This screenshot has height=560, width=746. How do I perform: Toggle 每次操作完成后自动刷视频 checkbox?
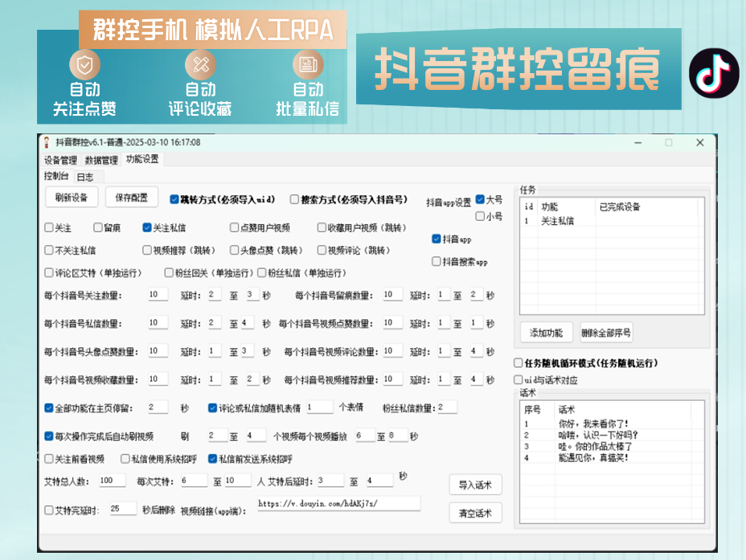click(48, 436)
